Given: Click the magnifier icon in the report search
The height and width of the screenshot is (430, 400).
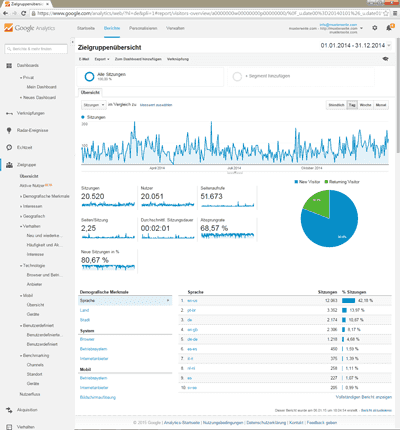Looking at the screenshot, I should click(x=9, y=49).
